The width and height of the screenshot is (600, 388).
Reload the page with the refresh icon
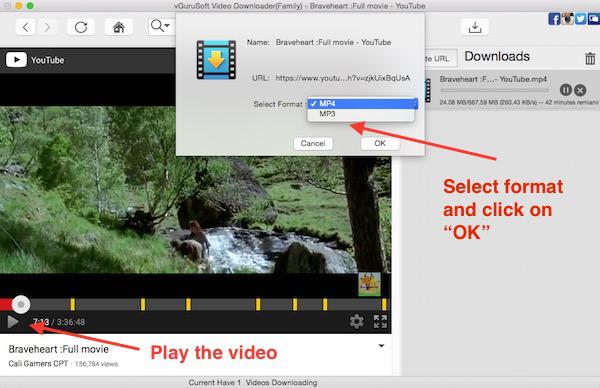(x=81, y=27)
